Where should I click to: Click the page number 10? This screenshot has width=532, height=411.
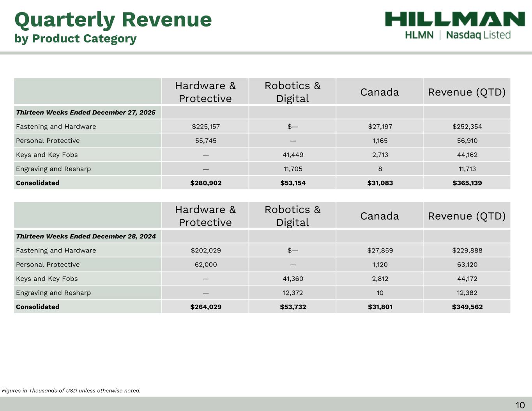[520, 405]
